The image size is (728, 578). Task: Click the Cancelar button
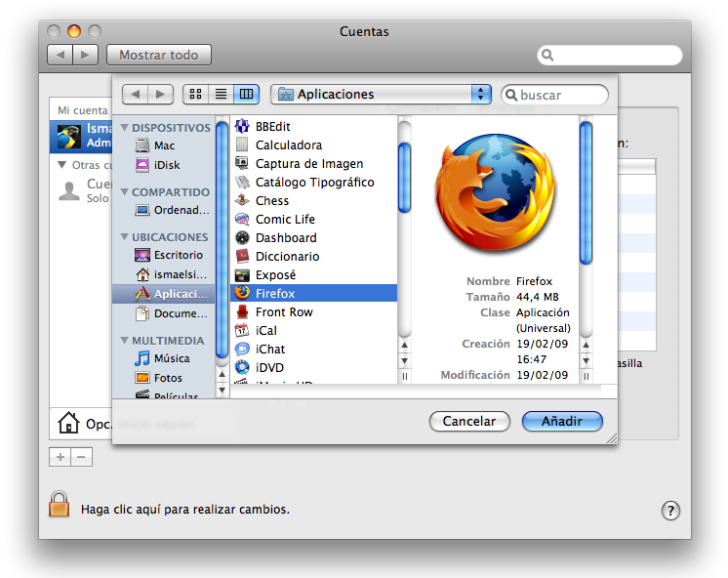click(x=469, y=421)
